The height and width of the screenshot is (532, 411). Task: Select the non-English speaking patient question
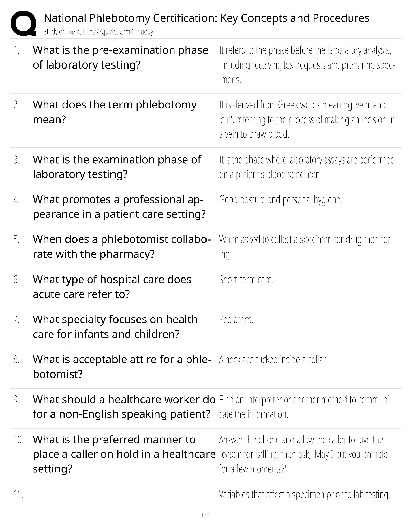point(124,406)
